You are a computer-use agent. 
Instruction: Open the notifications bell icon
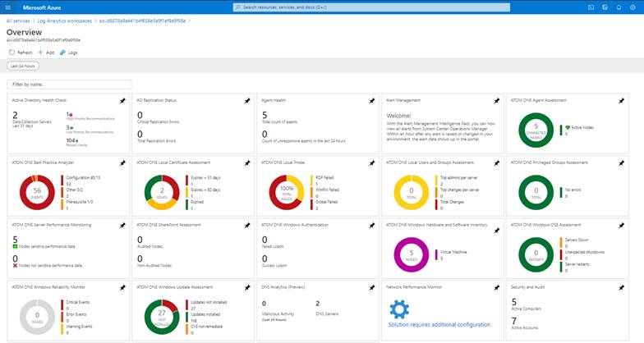coord(619,7)
